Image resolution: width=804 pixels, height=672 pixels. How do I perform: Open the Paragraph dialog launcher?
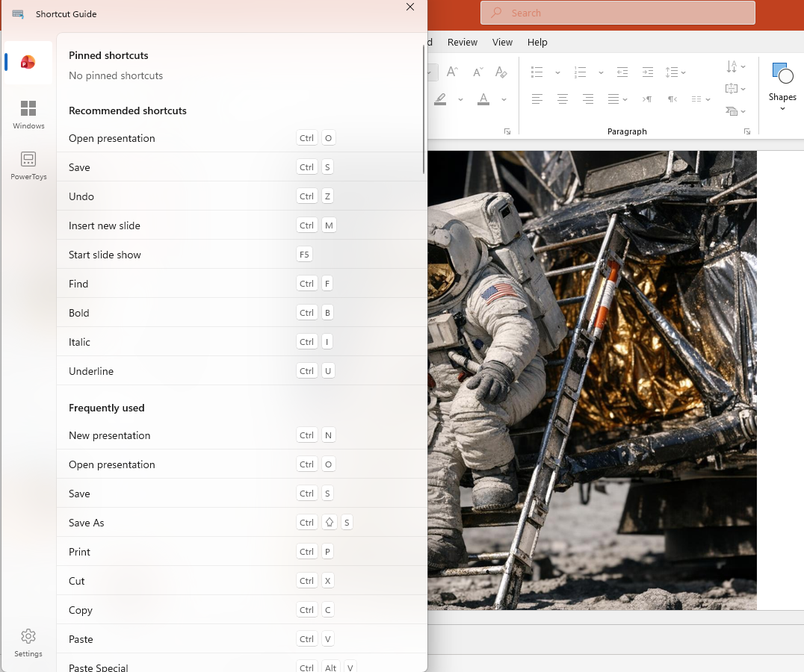[x=747, y=131]
